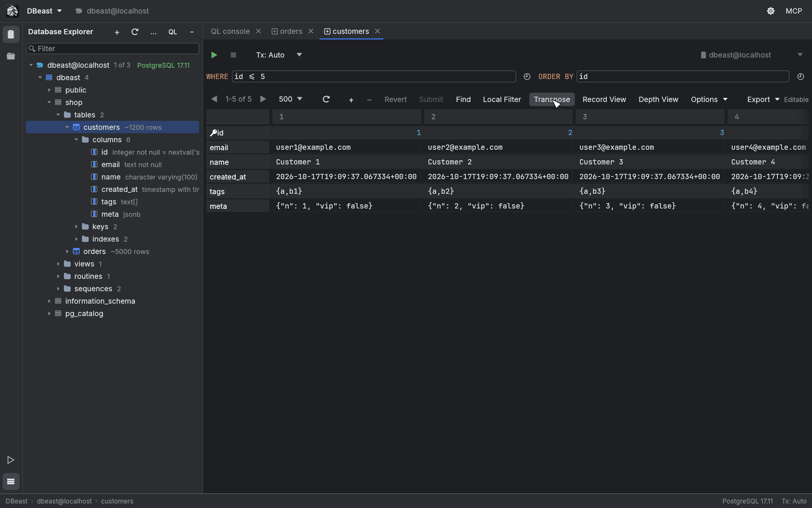Refresh the Database Explorer tree
The image size is (812, 508).
(135, 32)
